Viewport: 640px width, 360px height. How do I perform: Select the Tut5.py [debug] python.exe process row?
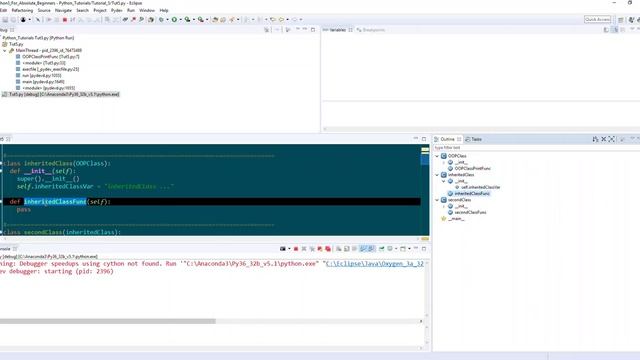pos(60,94)
